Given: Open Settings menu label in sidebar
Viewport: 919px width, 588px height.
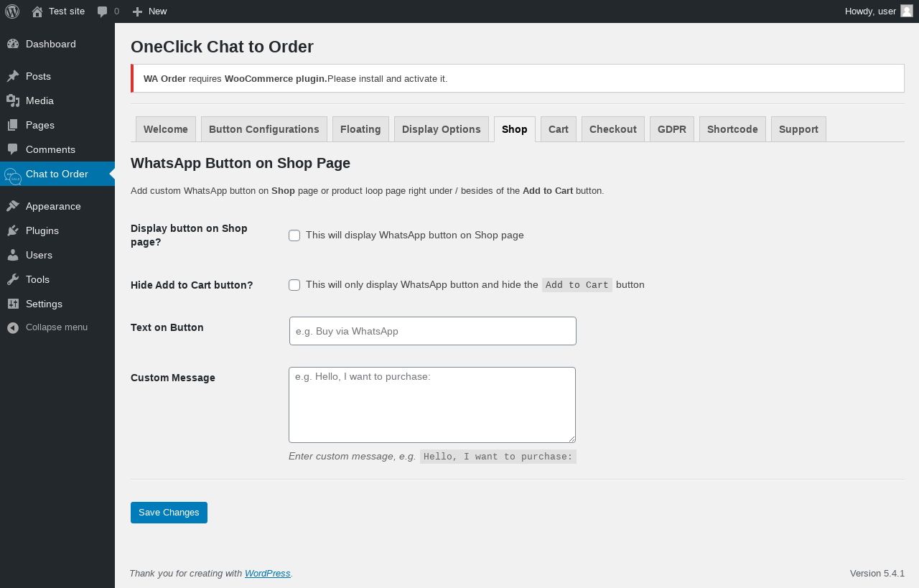Looking at the screenshot, I should (44, 304).
